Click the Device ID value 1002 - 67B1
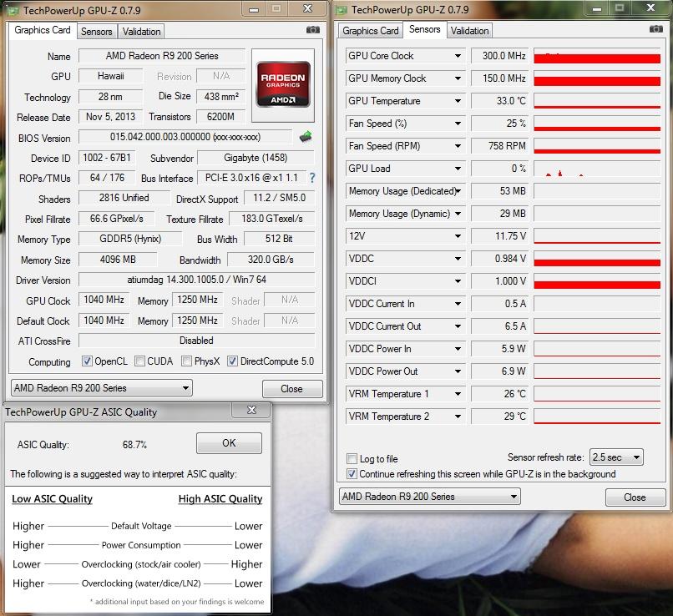Image resolution: width=673 pixels, height=616 pixels. point(107,158)
